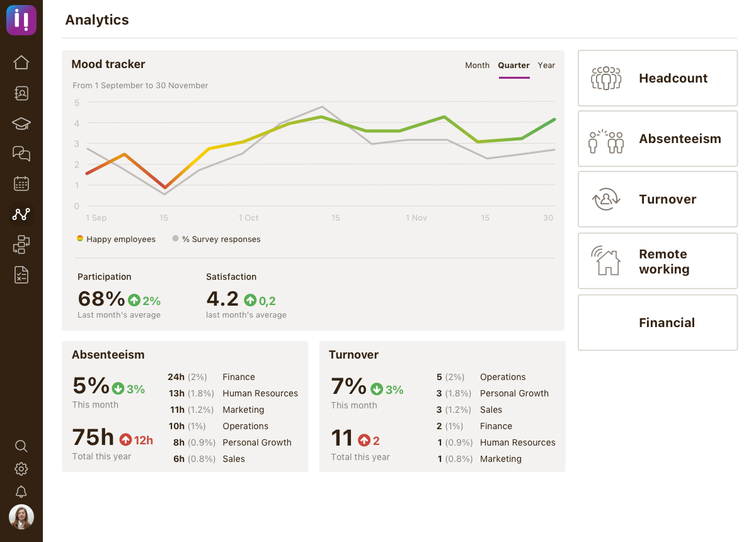Open the settings gear in the sidebar
The width and height of the screenshot is (756, 542).
(21, 469)
